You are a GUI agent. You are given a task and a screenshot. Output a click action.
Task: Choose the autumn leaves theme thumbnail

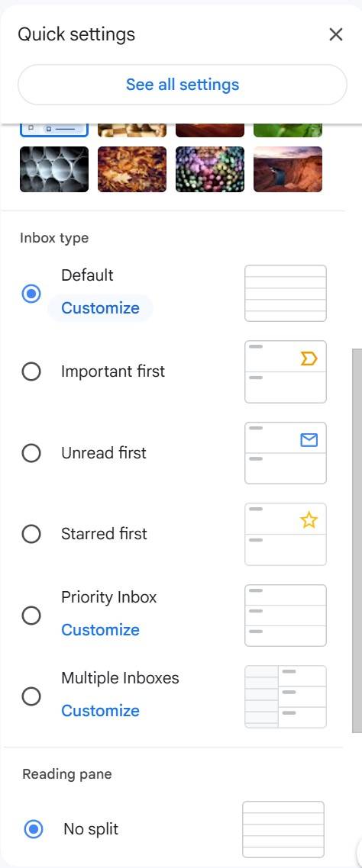(x=132, y=169)
